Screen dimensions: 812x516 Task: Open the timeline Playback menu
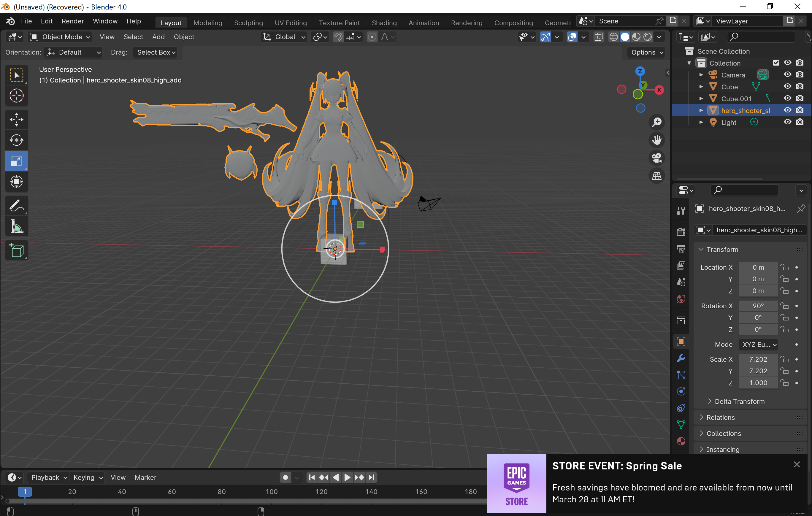(x=49, y=477)
